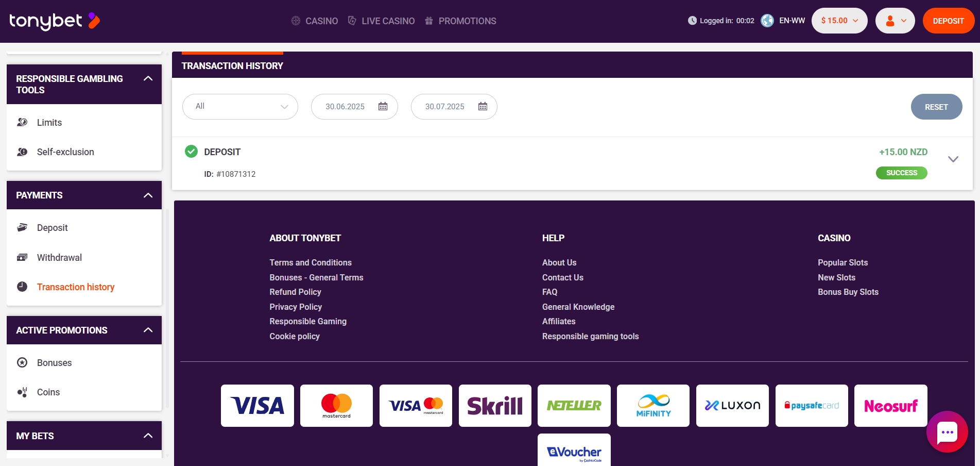Screen dimensions: 980x466
Task: Go to Self-exclusion in sidebar
Action: pyautogui.click(x=65, y=152)
